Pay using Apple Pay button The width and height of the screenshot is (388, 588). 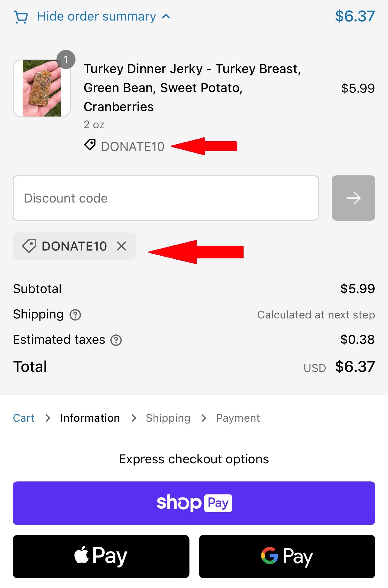click(x=101, y=556)
